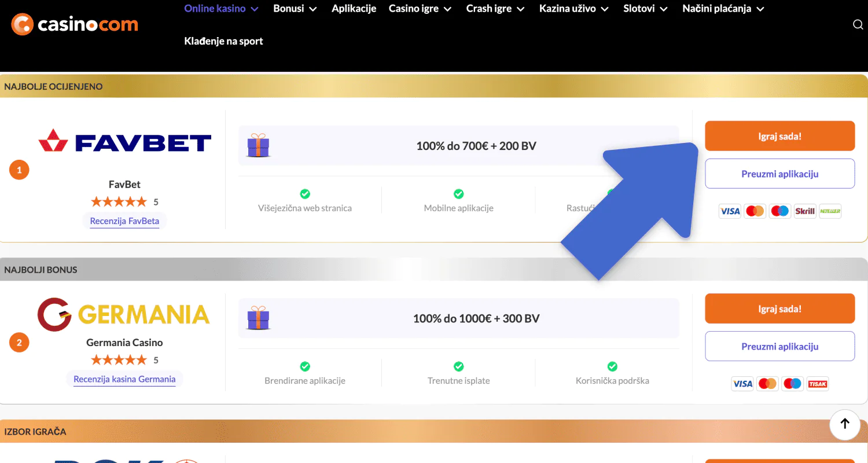Screen dimensions: 868x463
Task: Click the FavBet logo image
Action: point(125,141)
